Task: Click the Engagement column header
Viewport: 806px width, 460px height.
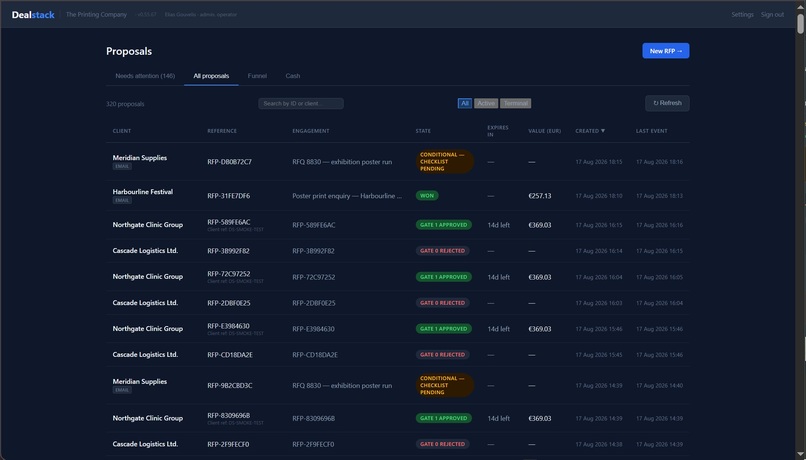Action: click(x=311, y=131)
